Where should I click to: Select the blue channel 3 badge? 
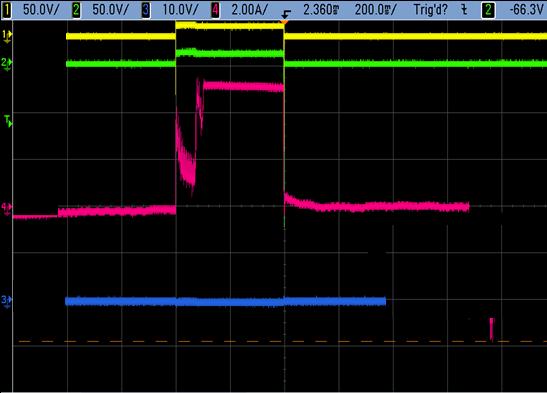click(x=146, y=10)
